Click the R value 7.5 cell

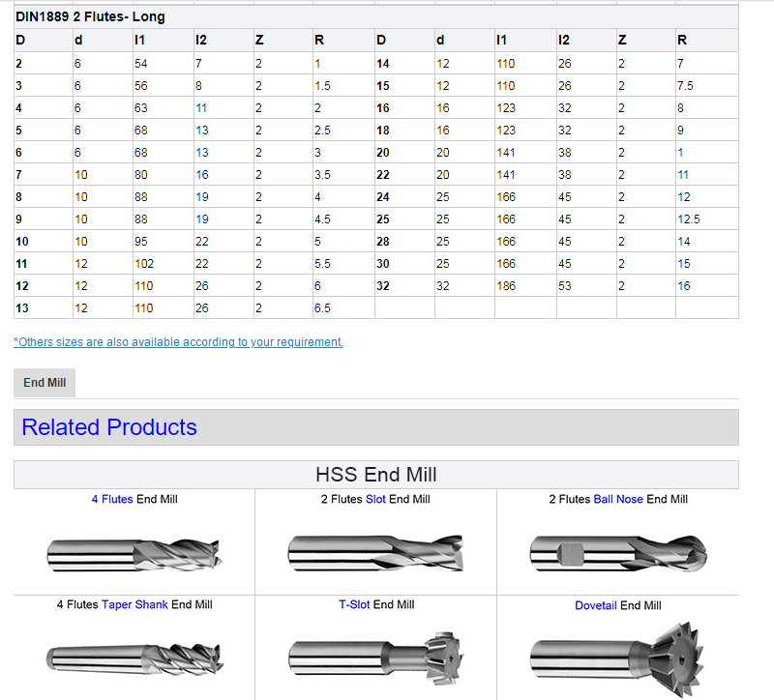click(x=707, y=85)
